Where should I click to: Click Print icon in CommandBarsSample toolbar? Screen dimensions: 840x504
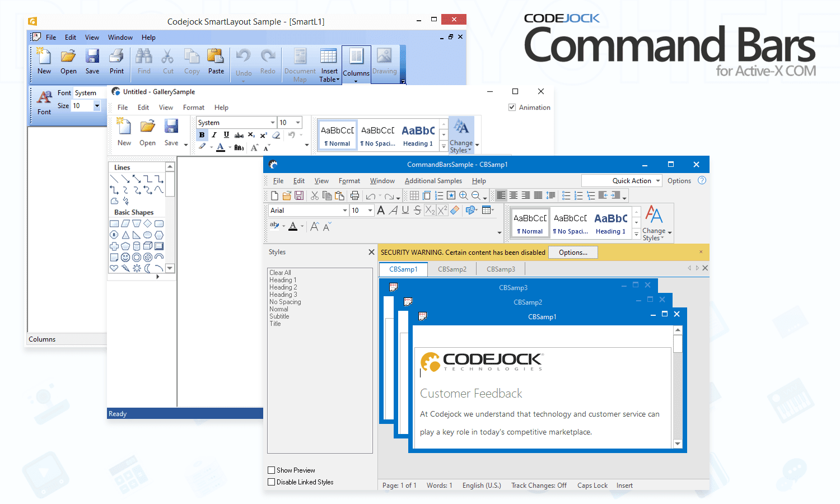click(354, 195)
